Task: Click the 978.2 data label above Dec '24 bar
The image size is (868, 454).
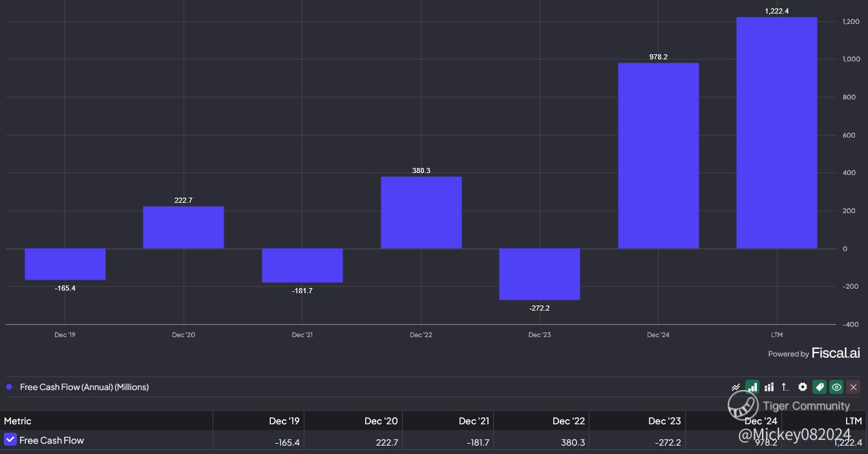Action: click(659, 57)
